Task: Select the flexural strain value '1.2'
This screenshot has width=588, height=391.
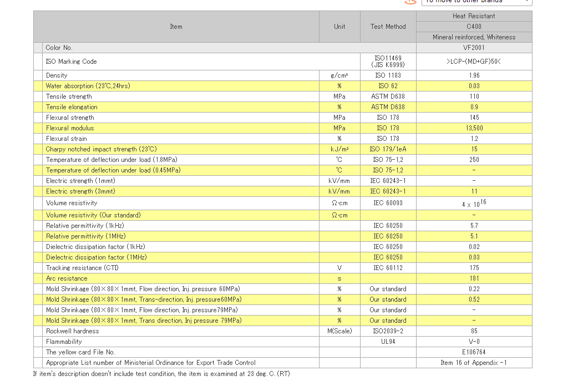Action: pos(474,138)
